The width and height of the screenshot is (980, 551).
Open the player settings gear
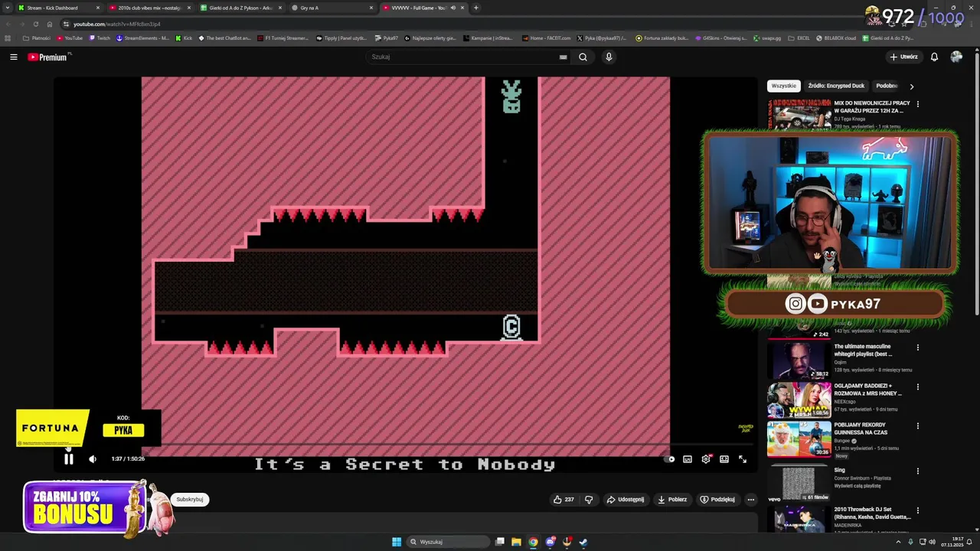706,459
